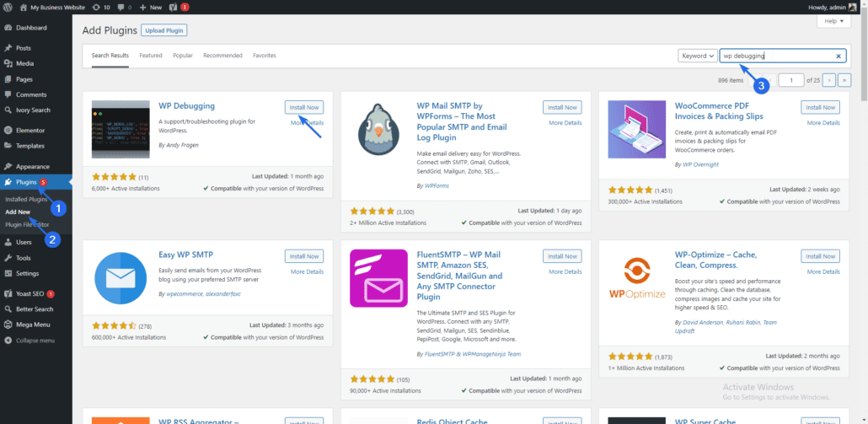This screenshot has height=424, width=868.
Task: Open Pages in the sidebar
Action: (x=24, y=79)
